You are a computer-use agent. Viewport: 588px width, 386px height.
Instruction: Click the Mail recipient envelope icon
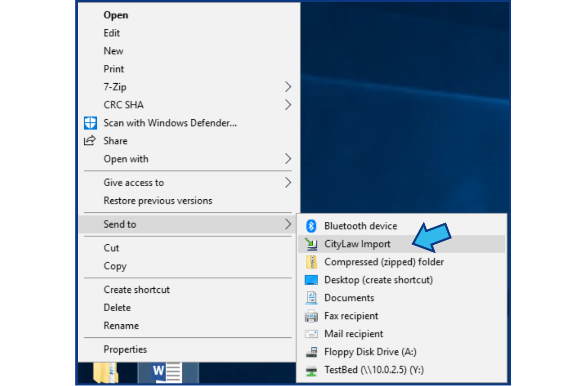(311, 334)
